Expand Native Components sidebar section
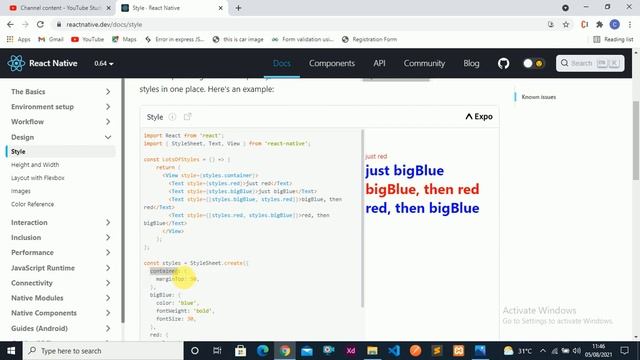This screenshot has height=360, width=640. [61, 313]
